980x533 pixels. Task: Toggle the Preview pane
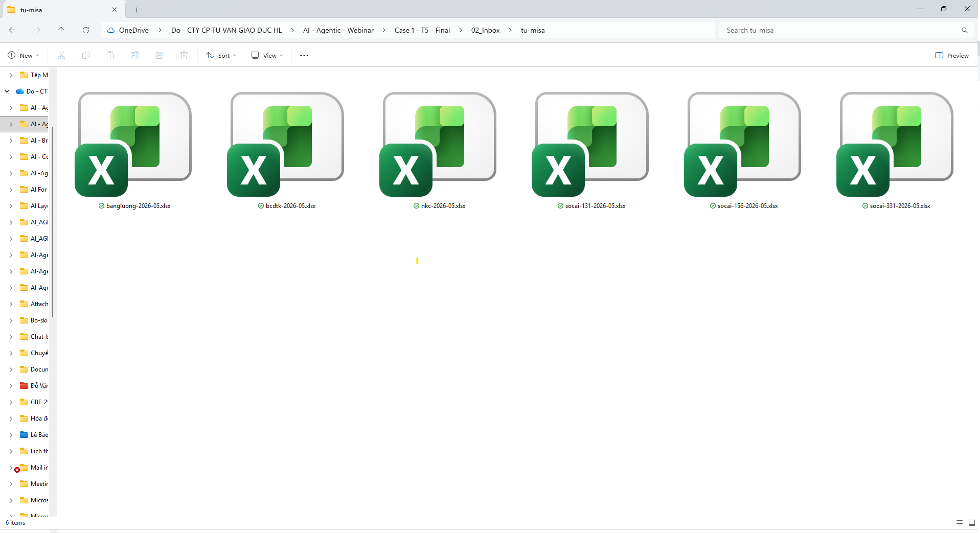pos(951,55)
